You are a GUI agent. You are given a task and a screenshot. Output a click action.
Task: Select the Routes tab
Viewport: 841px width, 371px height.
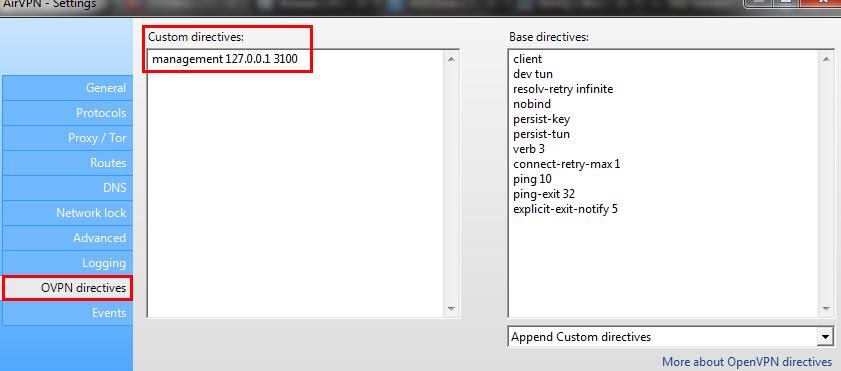pos(67,163)
